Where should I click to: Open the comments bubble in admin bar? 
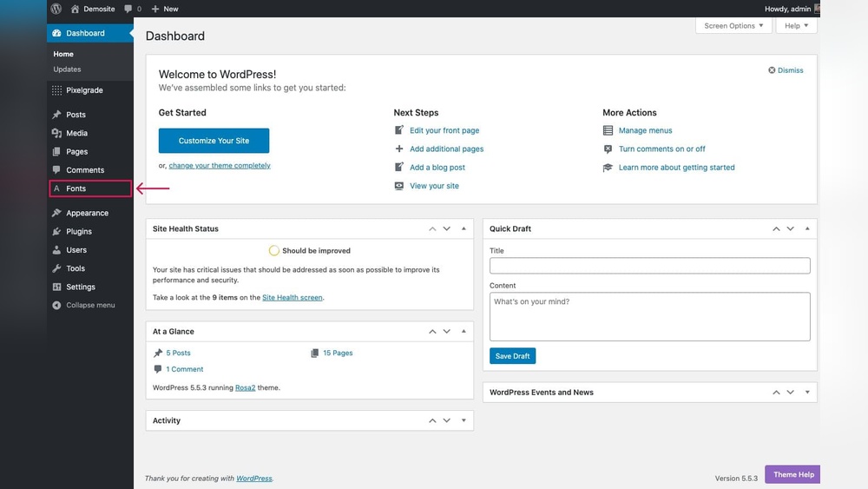tap(128, 9)
